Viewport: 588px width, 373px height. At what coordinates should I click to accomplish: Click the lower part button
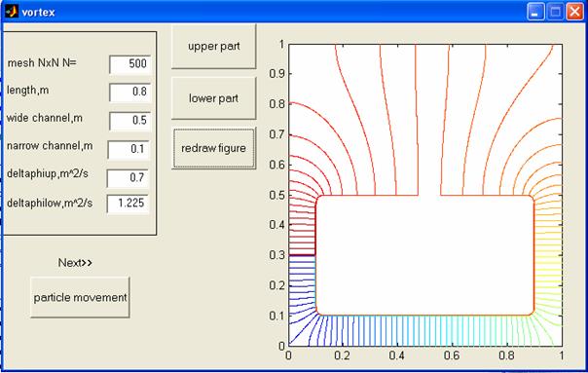click(214, 98)
